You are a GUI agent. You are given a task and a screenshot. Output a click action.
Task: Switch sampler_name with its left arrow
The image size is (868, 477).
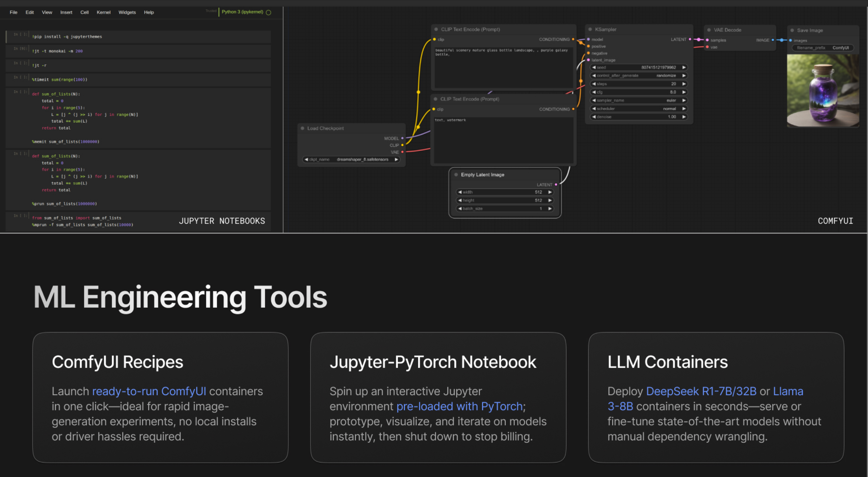pyautogui.click(x=594, y=100)
